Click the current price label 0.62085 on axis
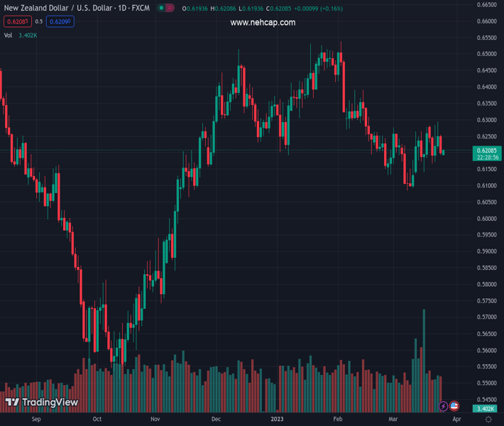 click(x=486, y=151)
